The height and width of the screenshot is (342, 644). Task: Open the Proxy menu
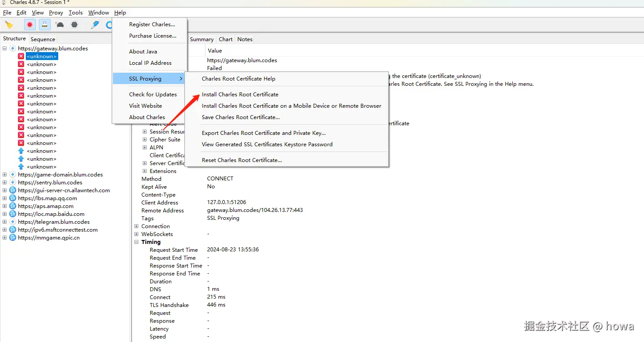click(x=56, y=13)
